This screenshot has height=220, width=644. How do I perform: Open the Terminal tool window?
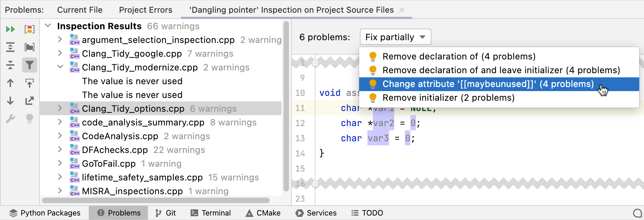(x=211, y=213)
